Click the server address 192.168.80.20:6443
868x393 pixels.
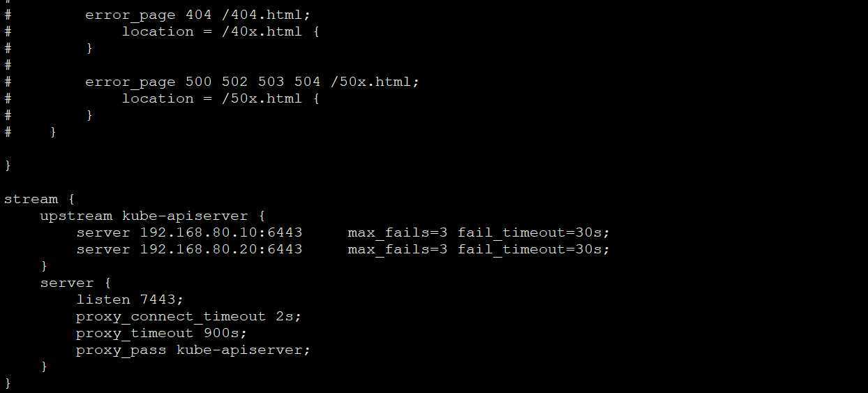[221, 249]
